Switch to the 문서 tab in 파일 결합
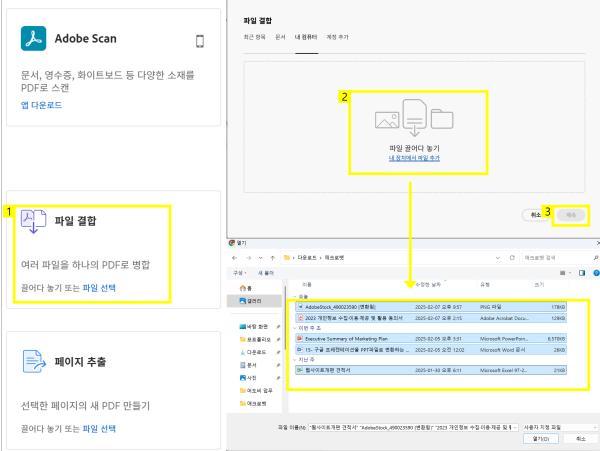 [280, 37]
